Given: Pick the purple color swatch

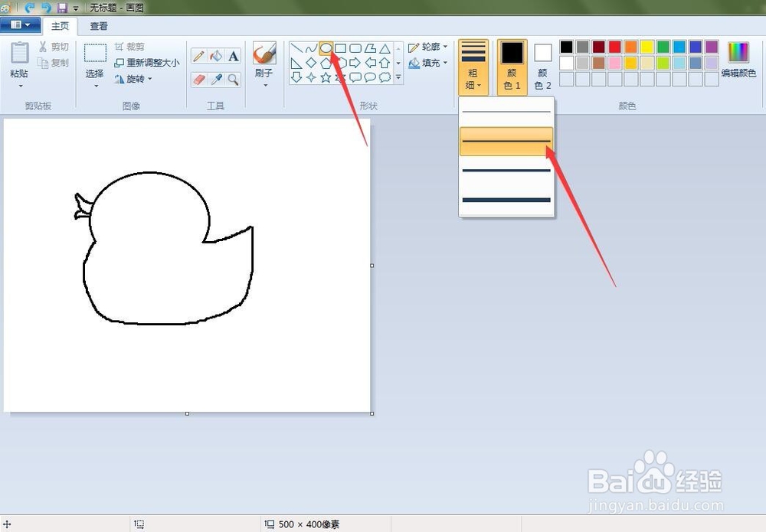Looking at the screenshot, I should pos(712,47).
